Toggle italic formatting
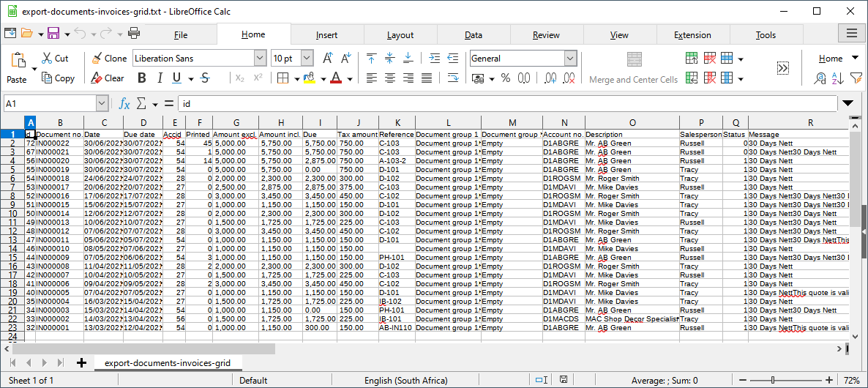 (159, 78)
